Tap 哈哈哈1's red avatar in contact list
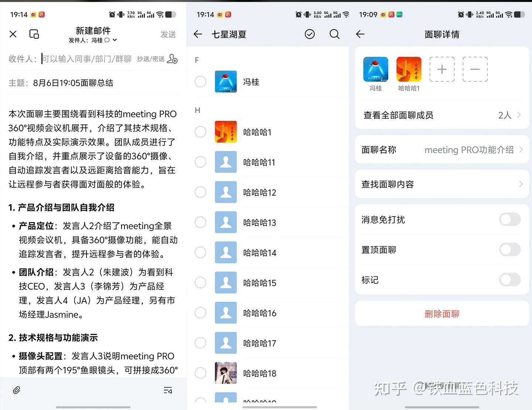The width and height of the screenshot is (532, 410). 226,132
